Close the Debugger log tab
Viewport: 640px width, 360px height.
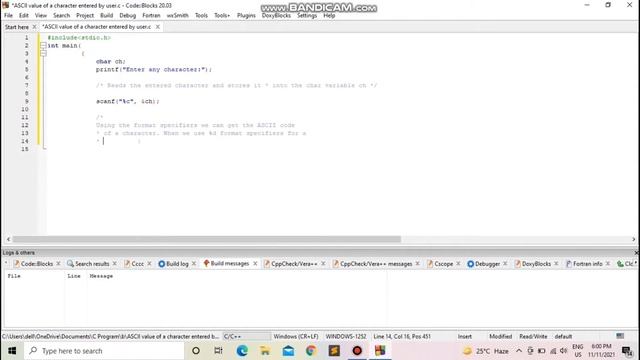point(505,264)
